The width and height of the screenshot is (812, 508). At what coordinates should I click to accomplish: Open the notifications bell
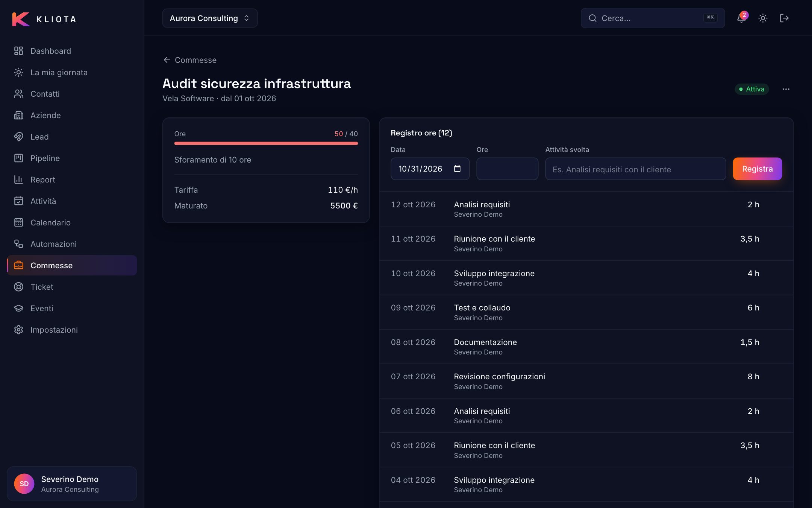(741, 18)
